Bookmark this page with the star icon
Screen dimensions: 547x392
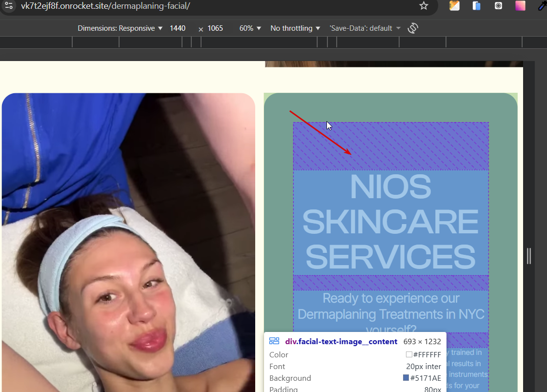pyautogui.click(x=424, y=6)
